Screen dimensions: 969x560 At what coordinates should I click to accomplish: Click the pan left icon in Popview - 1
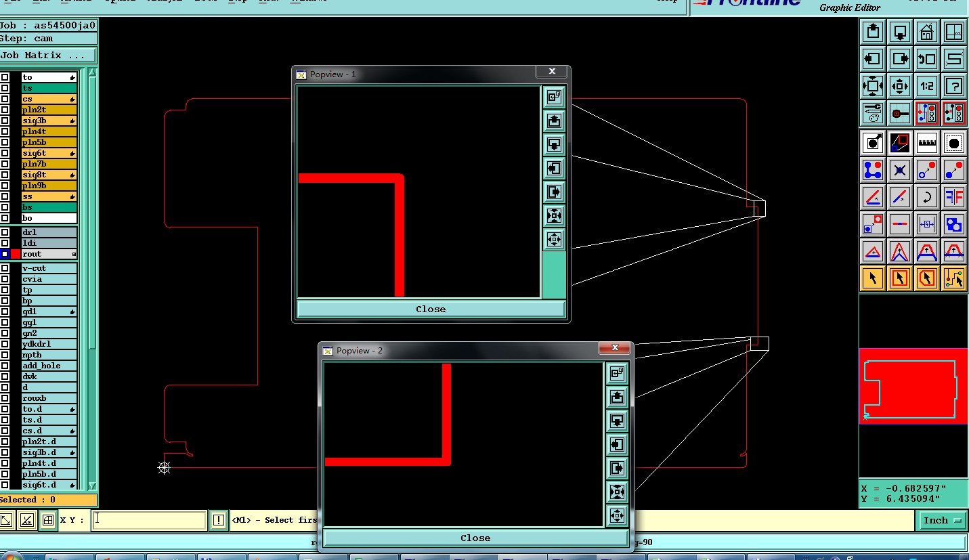pos(554,169)
